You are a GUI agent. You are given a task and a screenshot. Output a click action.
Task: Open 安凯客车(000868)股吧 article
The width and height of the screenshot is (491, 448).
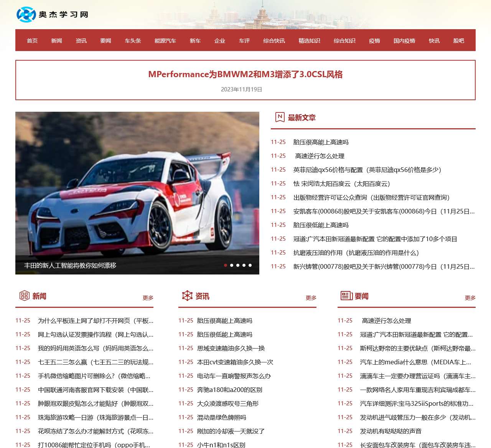(384, 211)
